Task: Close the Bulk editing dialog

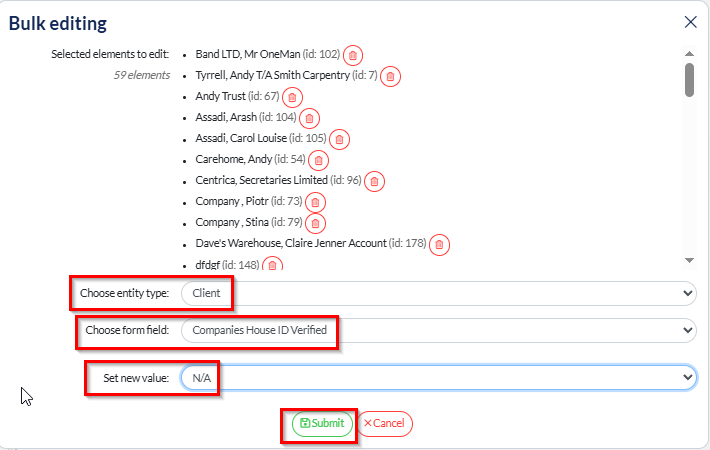Action: (x=690, y=22)
